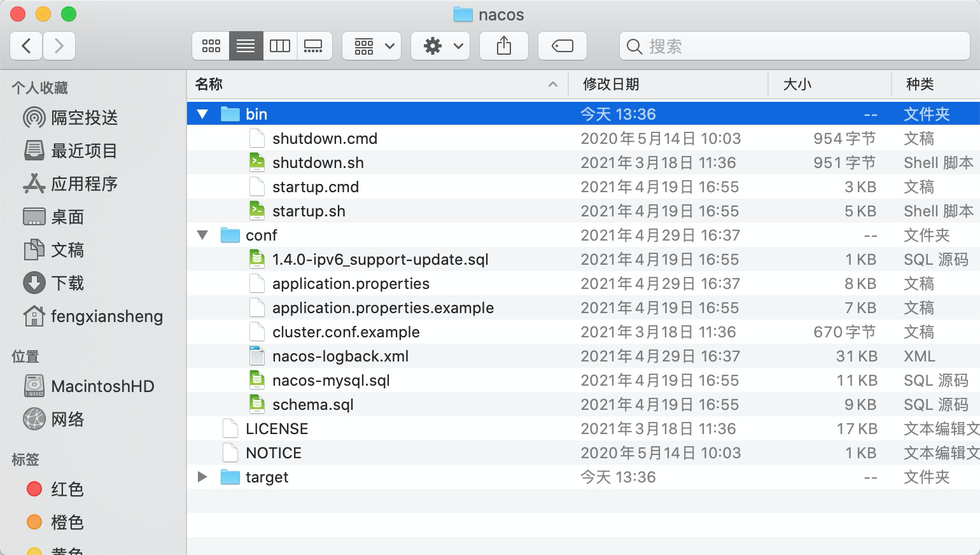This screenshot has height=555, width=980.
Task: Sort by the 名称 column header
Action: point(209,84)
